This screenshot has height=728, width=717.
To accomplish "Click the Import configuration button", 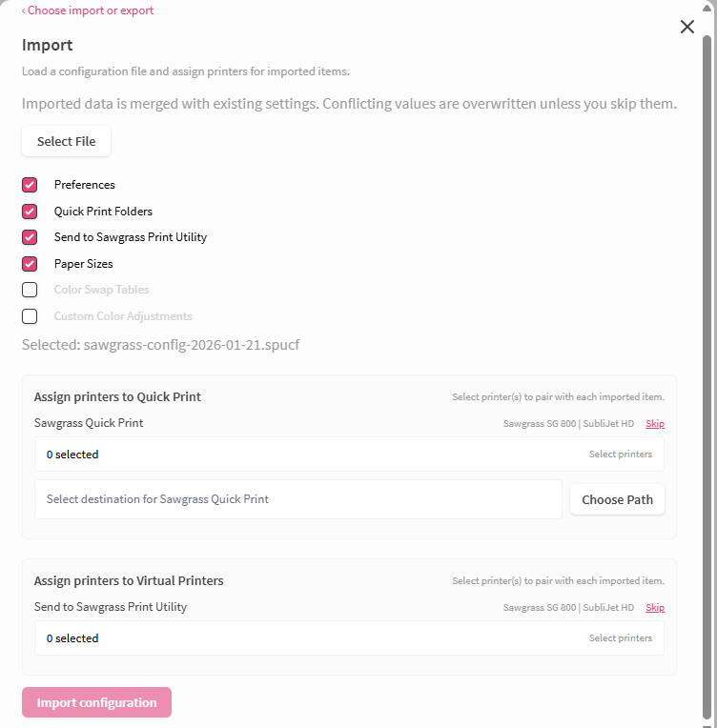I will [x=96, y=702].
